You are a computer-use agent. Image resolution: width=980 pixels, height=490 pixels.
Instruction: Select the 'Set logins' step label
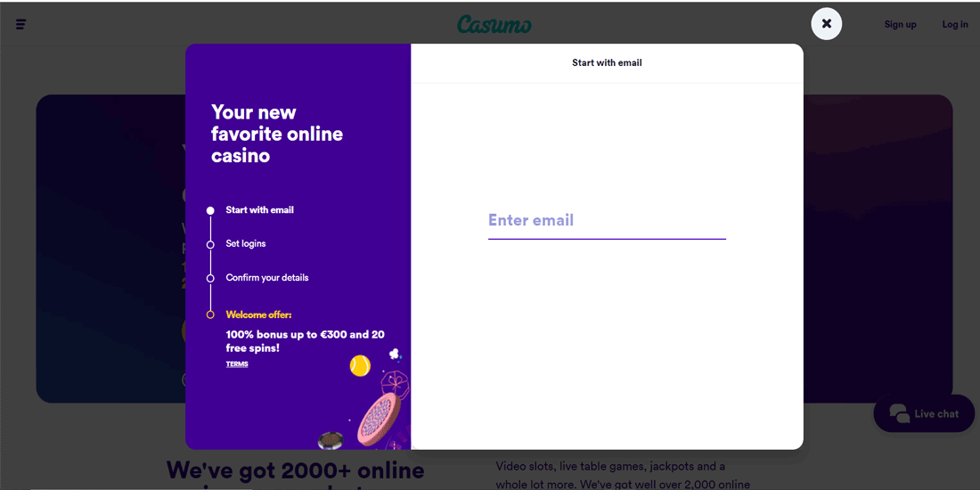pyautogui.click(x=246, y=244)
